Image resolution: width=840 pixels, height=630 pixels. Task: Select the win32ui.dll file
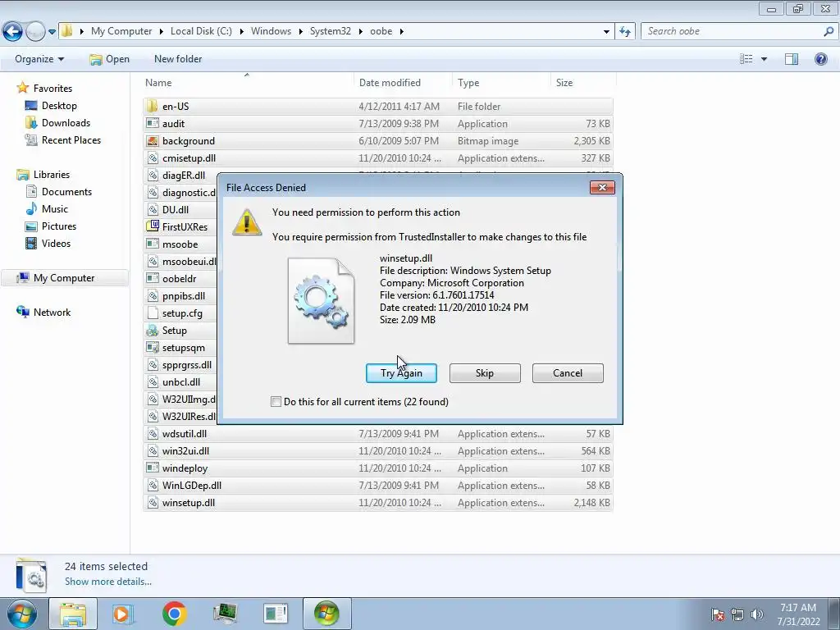tap(377, 450)
